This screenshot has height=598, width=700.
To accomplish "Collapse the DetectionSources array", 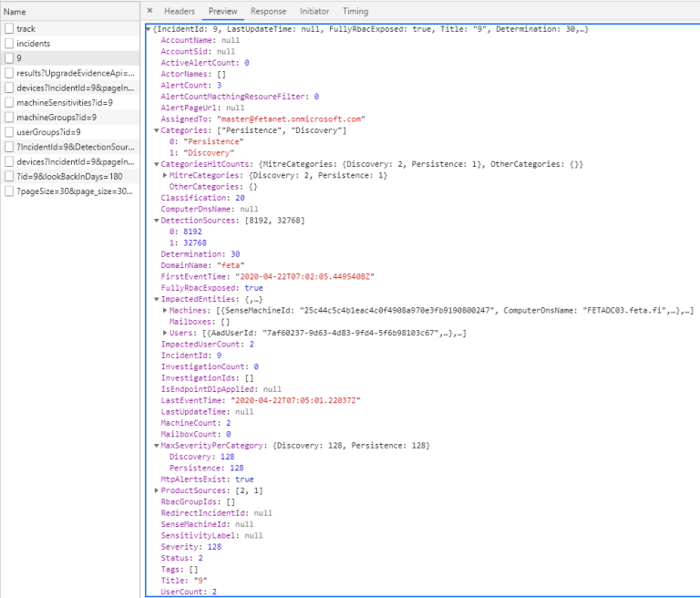I will coord(156,221).
